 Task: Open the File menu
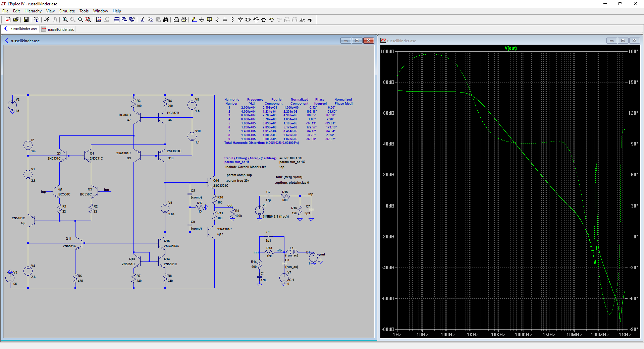point(5,11)
